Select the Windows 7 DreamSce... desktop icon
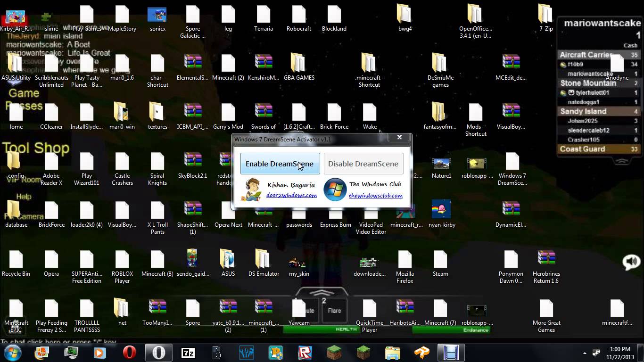The image size is (644, 362). click(x=512, y=169)
